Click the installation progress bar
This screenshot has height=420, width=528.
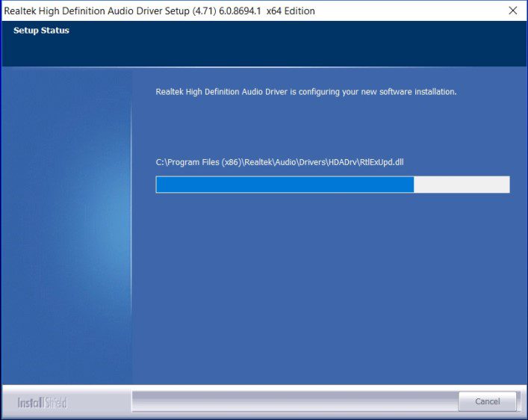point(332,185)
